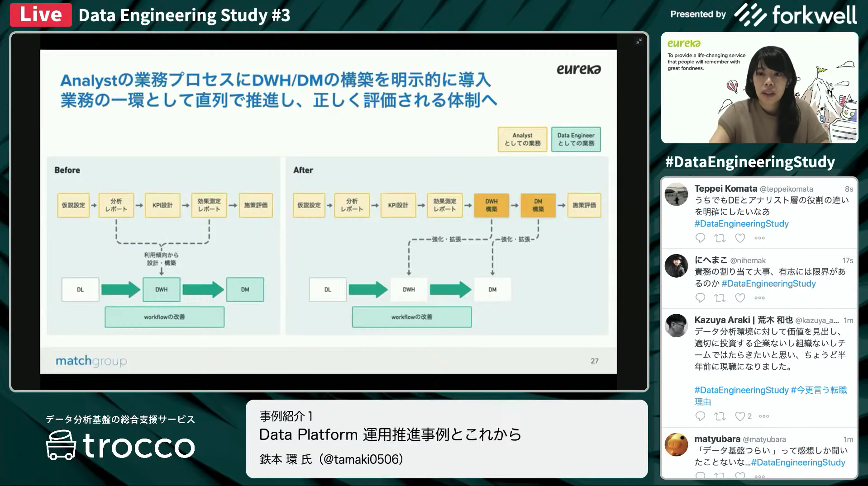Click the slide page number 27
Image resolution: width=868 pixels, height=486 pixels.
point(594,361)
